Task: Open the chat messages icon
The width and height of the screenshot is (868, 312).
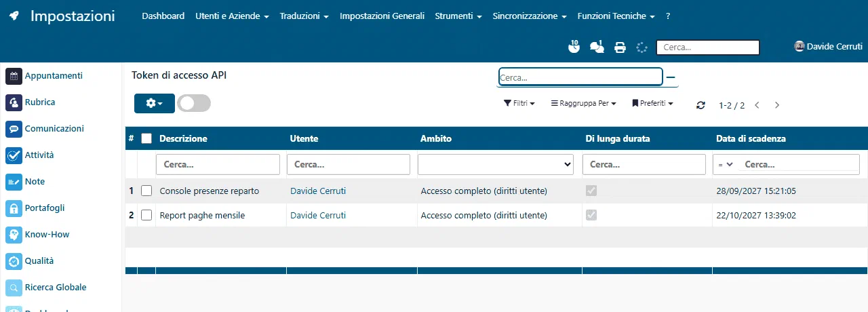Action: 597,47
